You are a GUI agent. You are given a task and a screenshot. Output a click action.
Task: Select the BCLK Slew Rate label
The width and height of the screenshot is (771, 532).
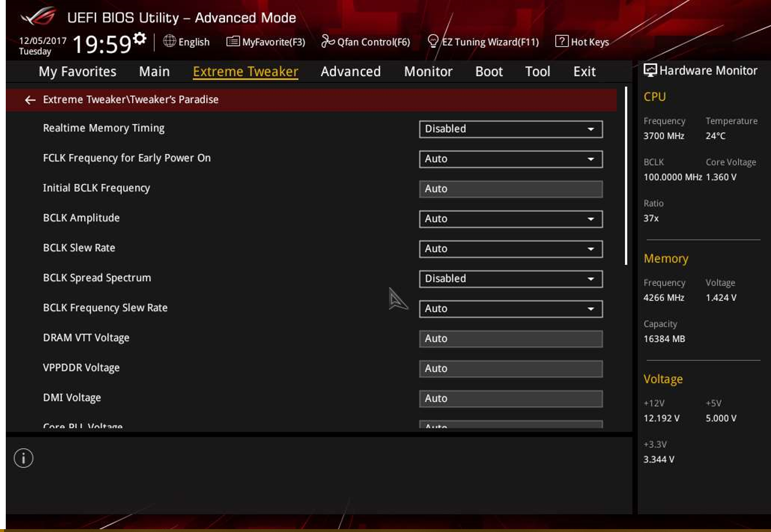click(x=79, y=248)
